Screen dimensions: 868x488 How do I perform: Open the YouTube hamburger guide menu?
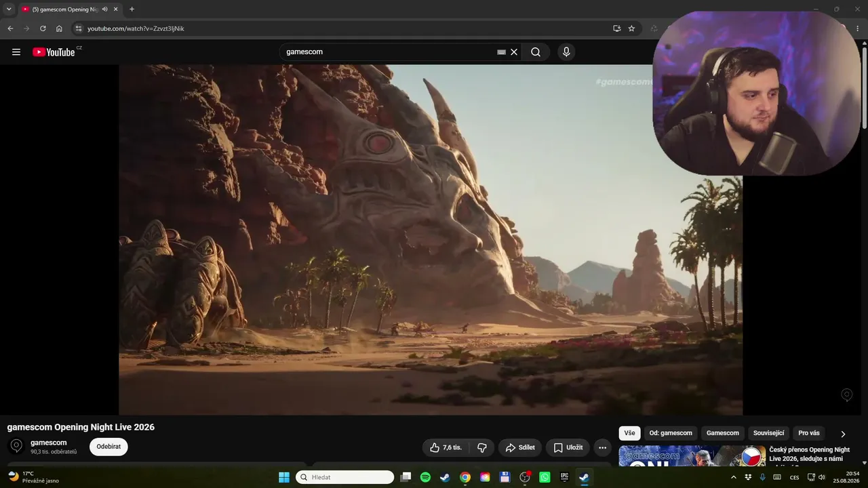(16, 52)
